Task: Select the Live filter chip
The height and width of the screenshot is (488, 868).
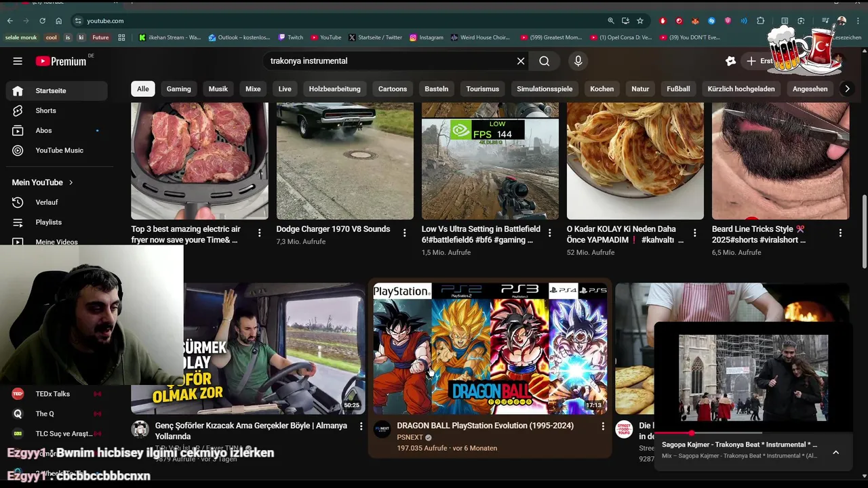Action: [285, 89]
